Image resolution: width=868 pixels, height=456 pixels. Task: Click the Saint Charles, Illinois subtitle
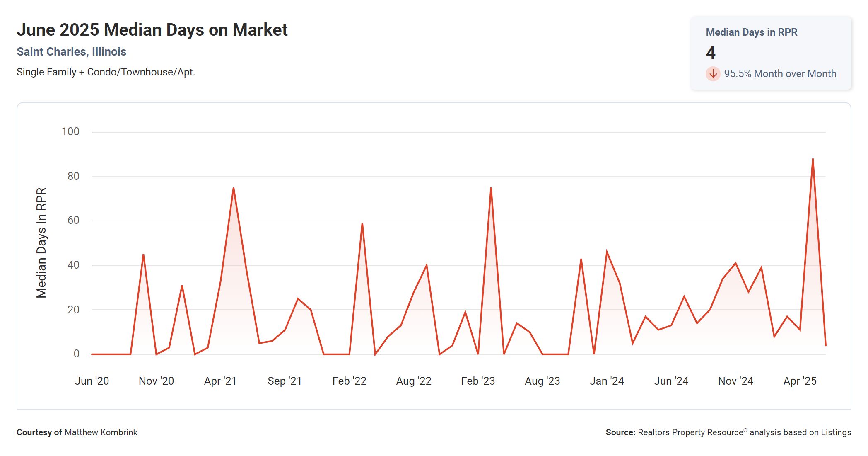71,52
